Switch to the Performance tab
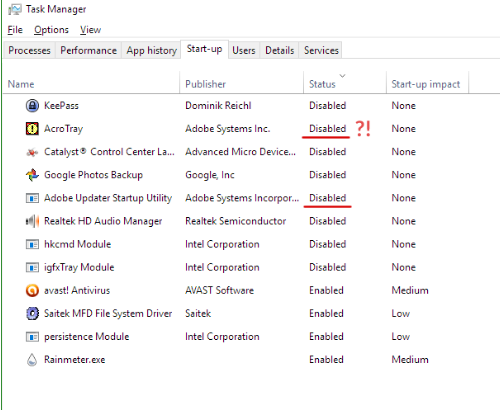Image resolution: width=500 pixels, height=410 pixels. 88,50
